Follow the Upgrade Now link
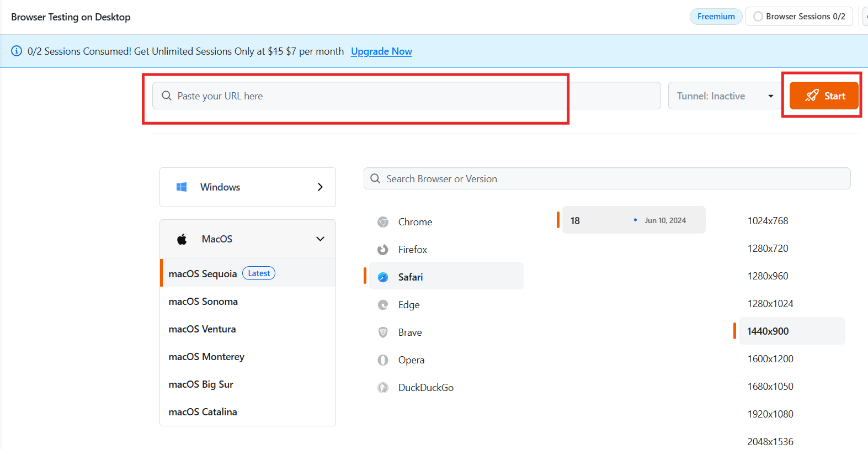The height and width of the screenshot is (449, 868). 381,51
